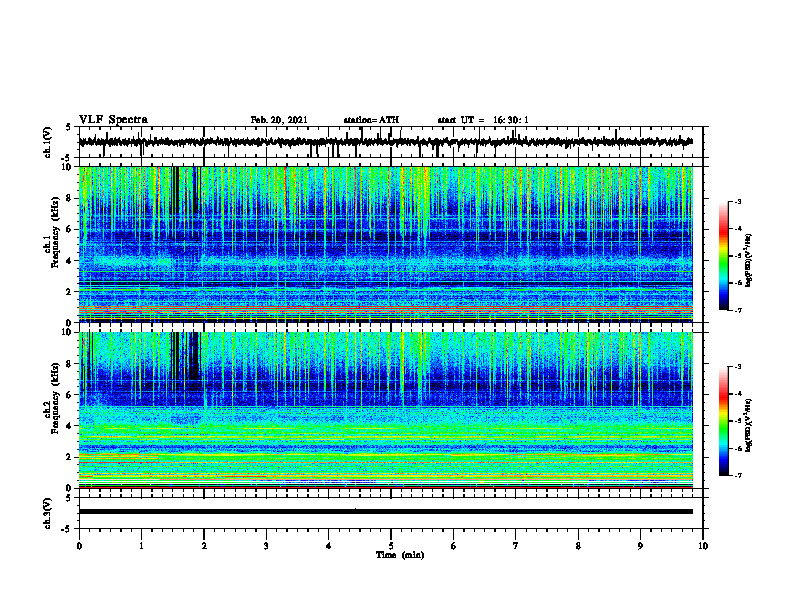Click the time axis tick label '0'
Viewport: 792px width, 612px height.
[79, 546]
